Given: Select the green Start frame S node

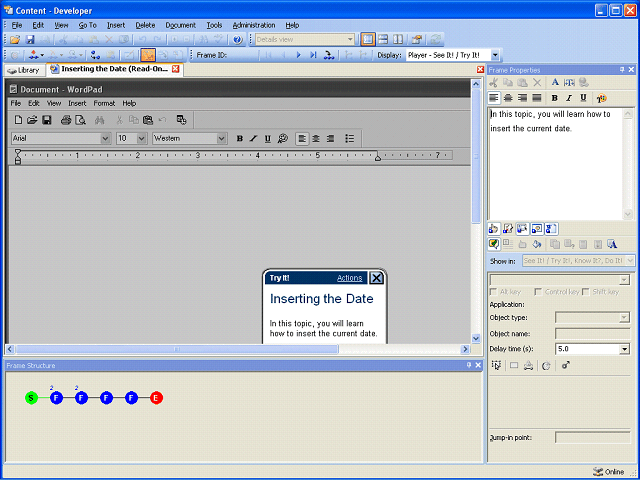Looking at the screenshot, I should pyautogui.click(x=31, y=398).
